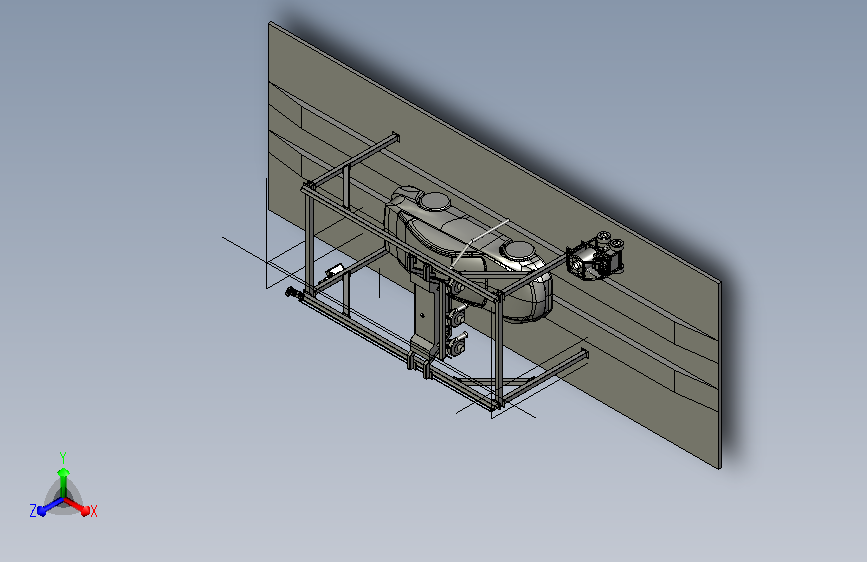Select the rear round filler cap on tank

pos(435,201)
